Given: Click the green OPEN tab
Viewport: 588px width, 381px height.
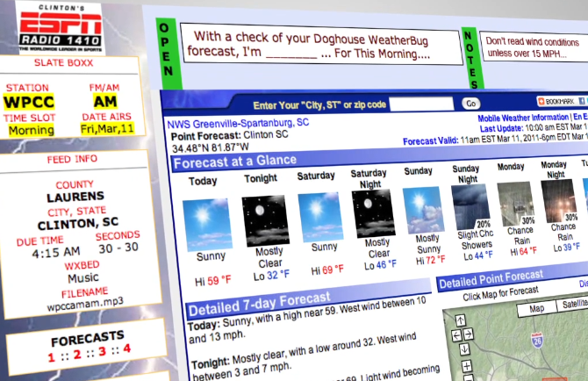Looking at the screenshot, I should (168, 54).
